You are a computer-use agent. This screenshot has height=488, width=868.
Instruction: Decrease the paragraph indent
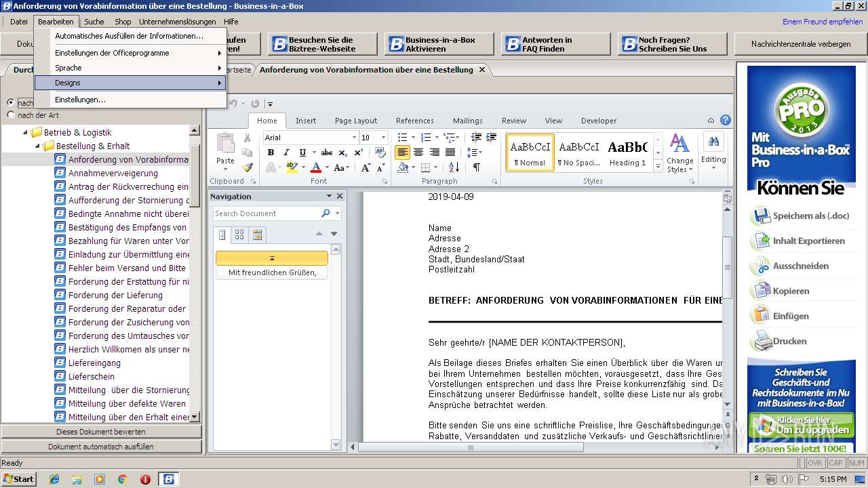(x=475, y=138)
